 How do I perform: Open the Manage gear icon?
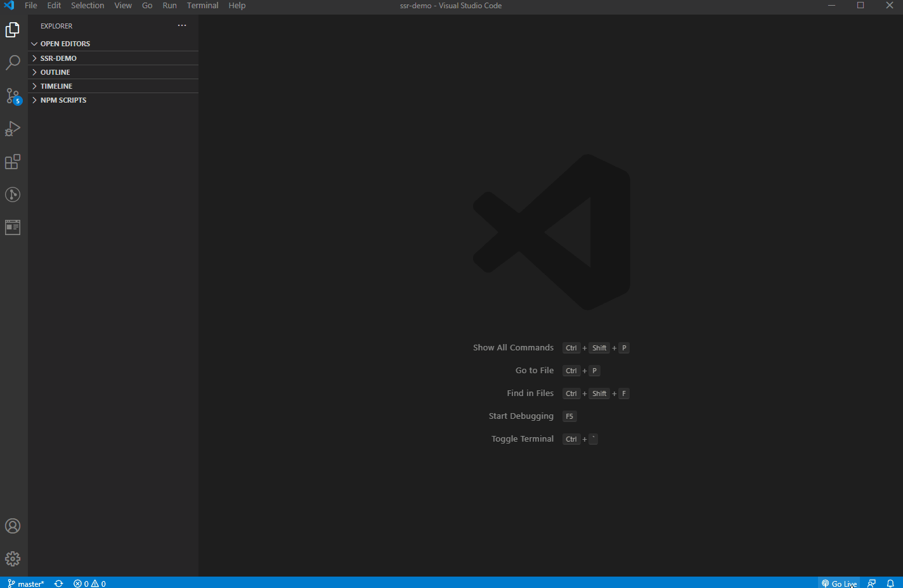[x=13, y=559]
